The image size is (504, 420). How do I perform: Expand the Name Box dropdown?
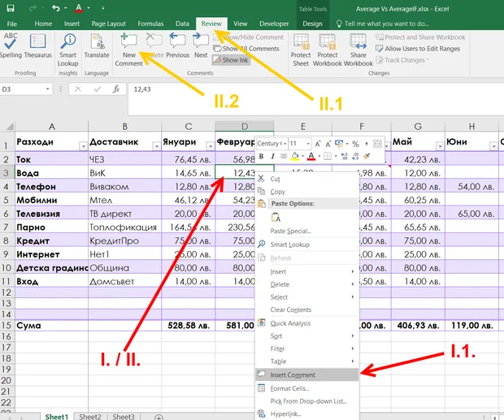tap(48, 89)
